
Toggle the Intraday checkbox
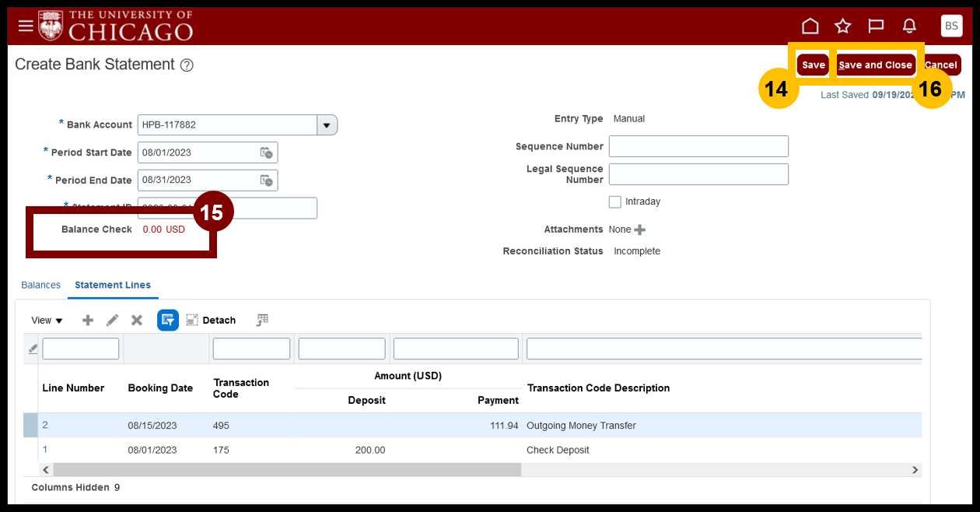615,202
